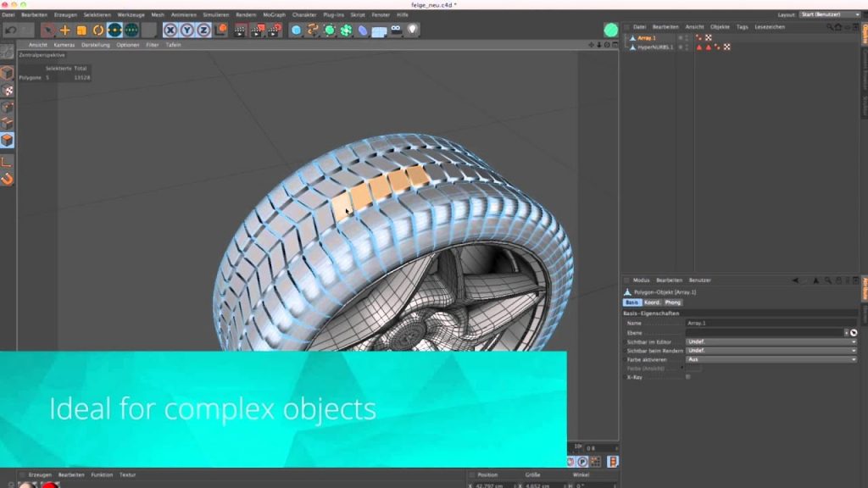Switch to the Phong tab
The height and width of the screenshot is (488, 868).
(x=673, y=302)
